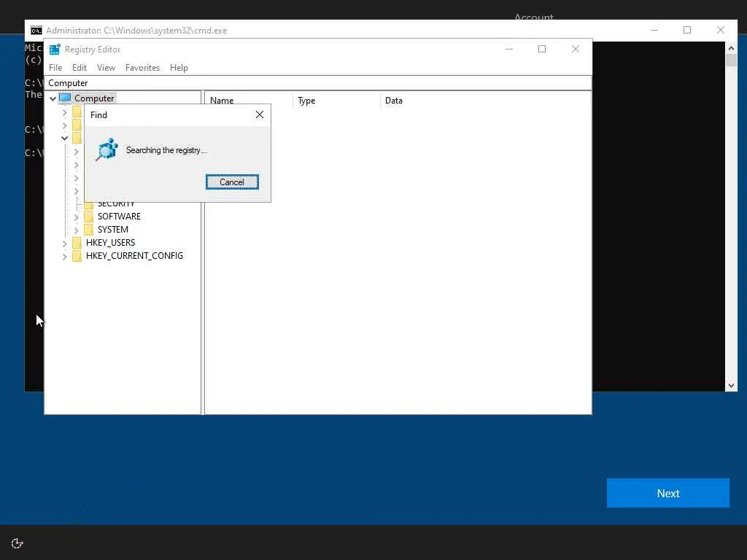The height and width of the screenshot is (560, 747).
Task: Minimize the cmd.exe window
Action: point(654,30)
